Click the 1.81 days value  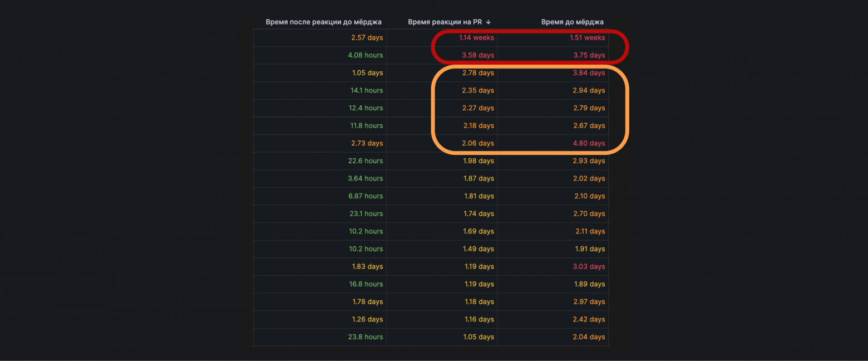point(479,196)
